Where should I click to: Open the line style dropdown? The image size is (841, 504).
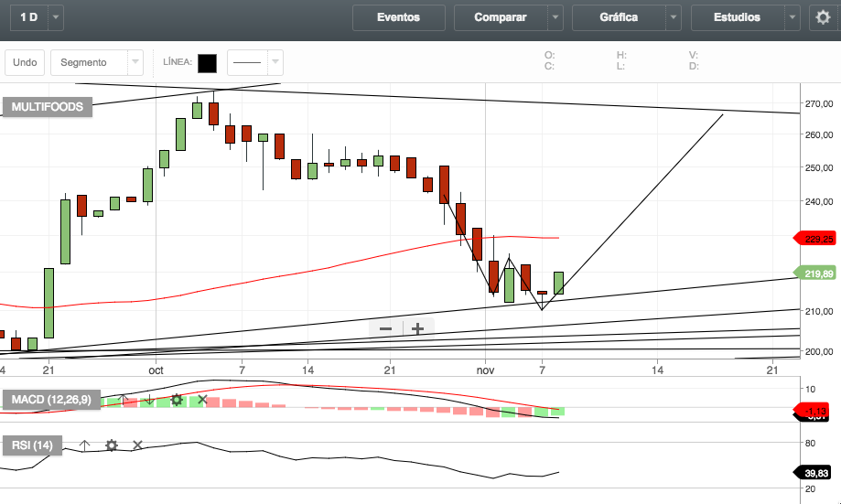(255, 63)
